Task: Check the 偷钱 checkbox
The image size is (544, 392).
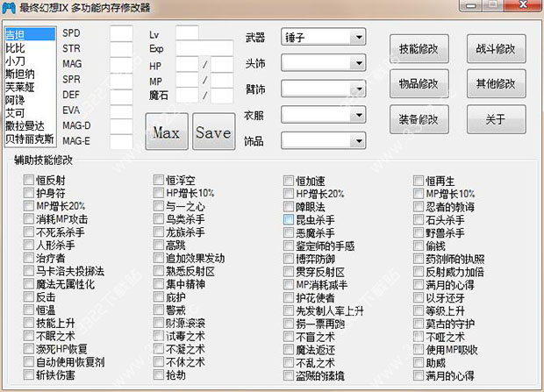Action: tap(419, 246)
